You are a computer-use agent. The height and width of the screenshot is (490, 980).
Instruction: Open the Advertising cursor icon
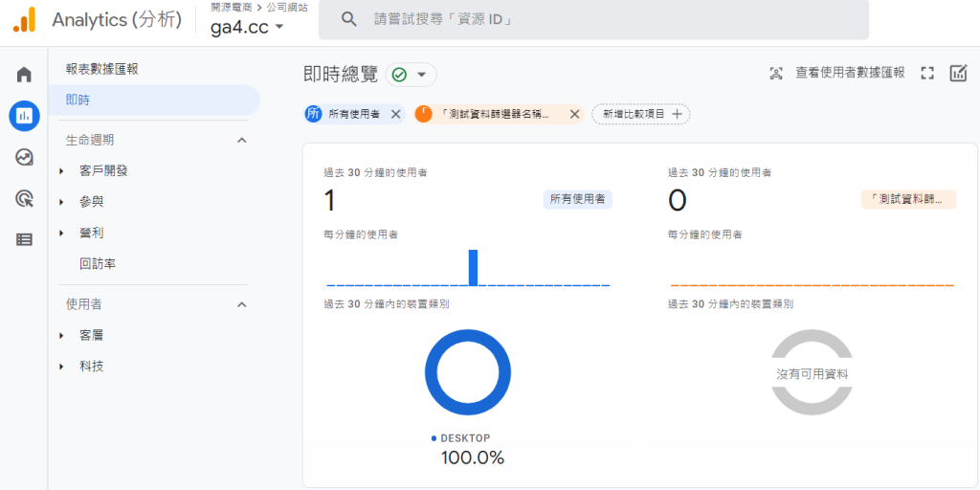point(24,199)
